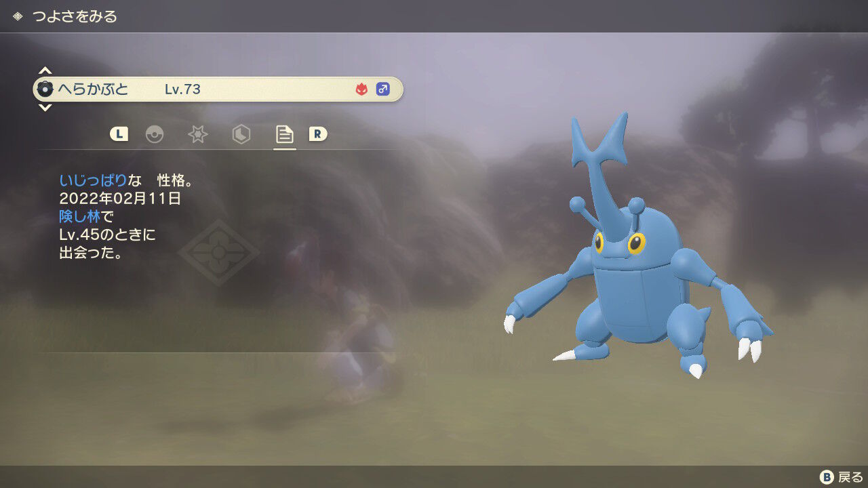Click the Poké Ball icon beside へらかぶと
This screenshot has height=488, width=868.
click(x=45, y=89)
